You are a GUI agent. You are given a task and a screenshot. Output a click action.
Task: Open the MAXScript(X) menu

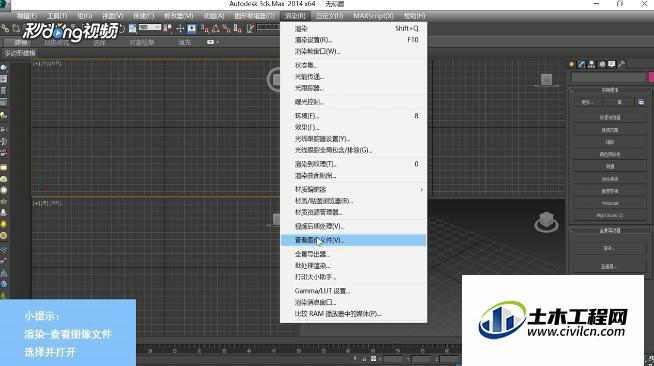[373, 16]
